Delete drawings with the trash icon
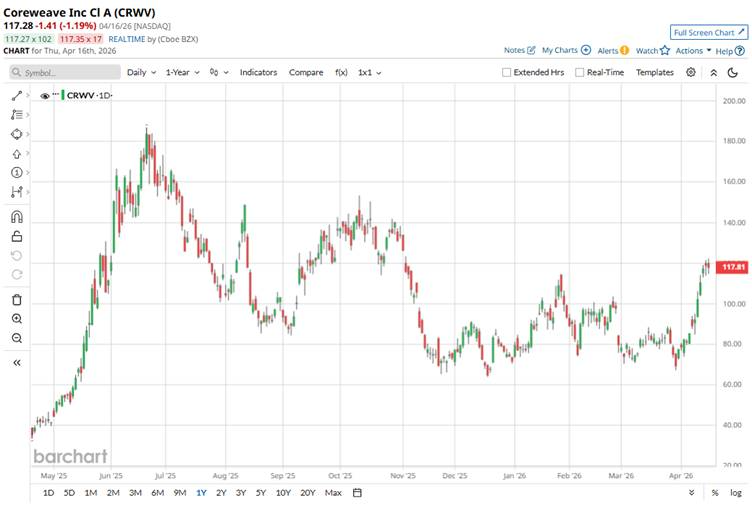The image size is (752, 513). (17, 299)
